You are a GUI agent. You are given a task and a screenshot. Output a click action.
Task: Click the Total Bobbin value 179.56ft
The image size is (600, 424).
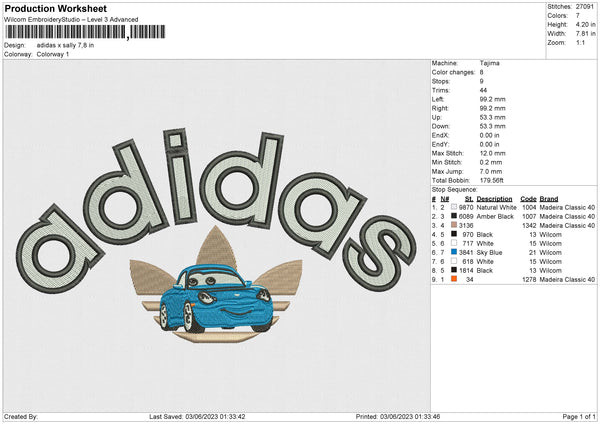click(x=492, y=180)
